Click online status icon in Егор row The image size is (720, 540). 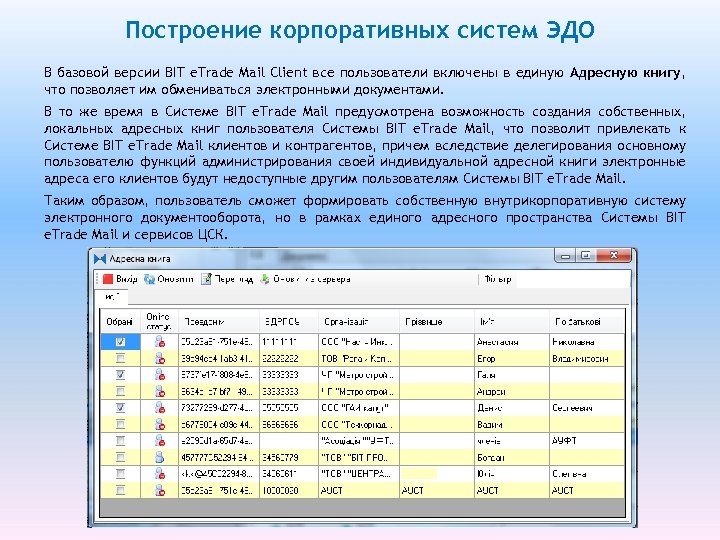click(159, 358)
